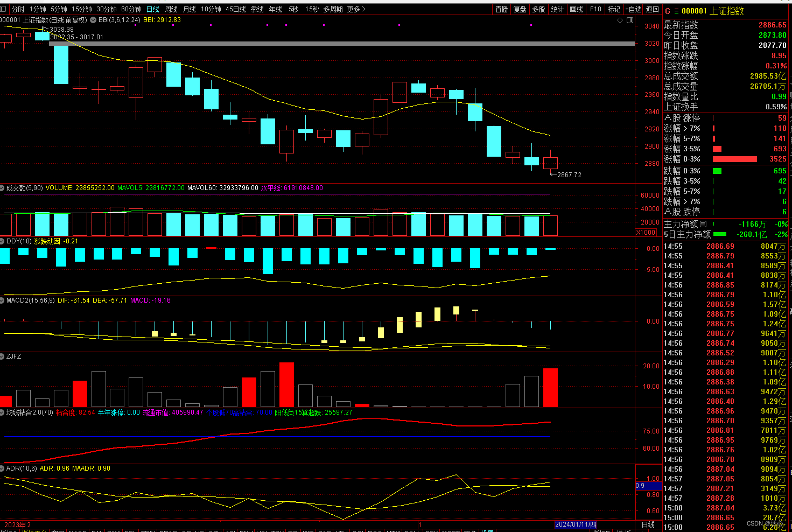This screenshot has width=792, height=532.
Task: Switch to the 5秒 period tab
Action: click(x=293, y=9)
